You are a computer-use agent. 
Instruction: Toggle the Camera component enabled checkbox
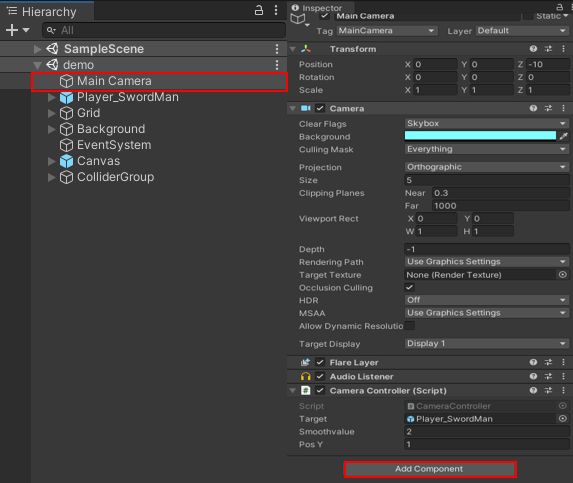pos(320,108)
